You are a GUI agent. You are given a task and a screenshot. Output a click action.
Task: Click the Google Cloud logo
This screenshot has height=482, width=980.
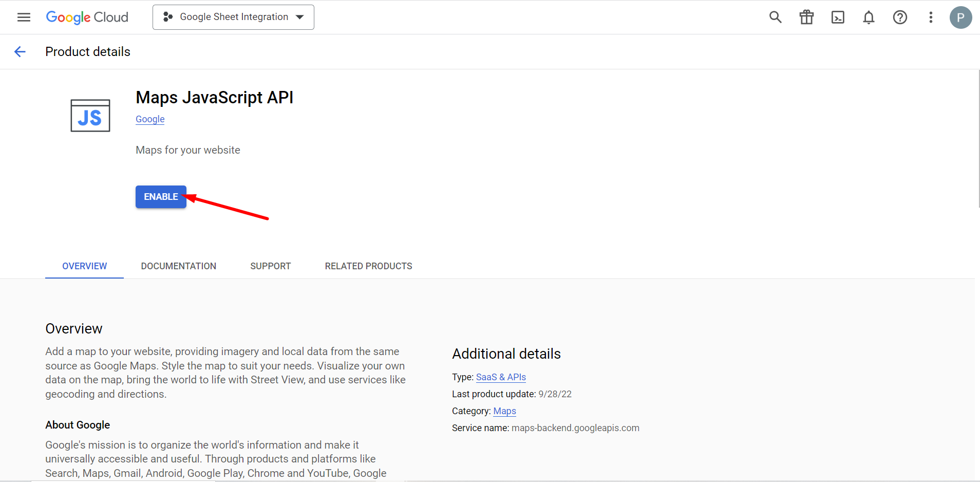coord(87,17)
